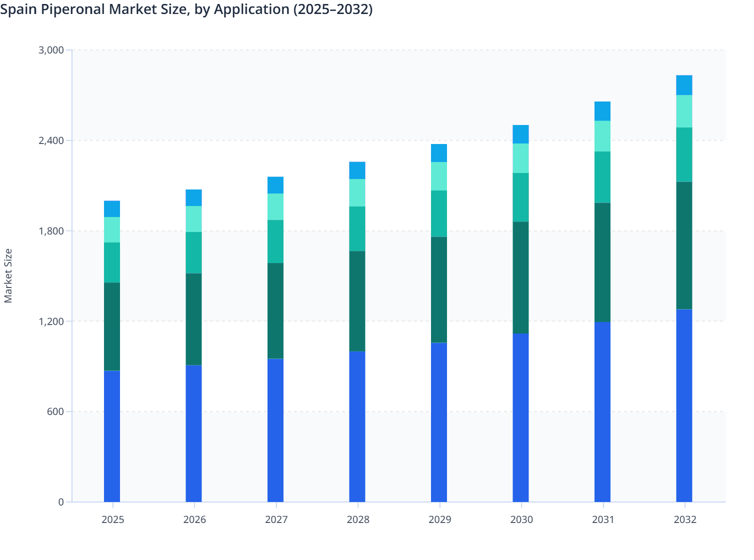Select the 1,800 axis tick label

coord(51,231)
